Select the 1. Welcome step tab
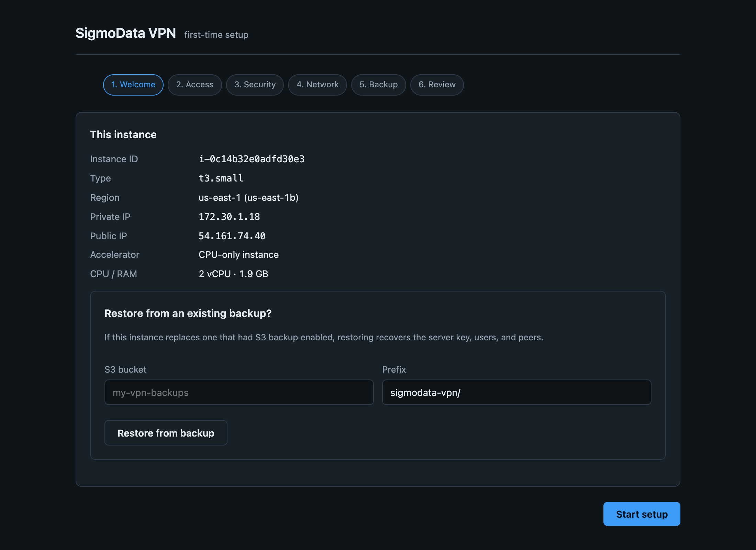The height and width of the screenshot is (550, 756). coord(133,85)
